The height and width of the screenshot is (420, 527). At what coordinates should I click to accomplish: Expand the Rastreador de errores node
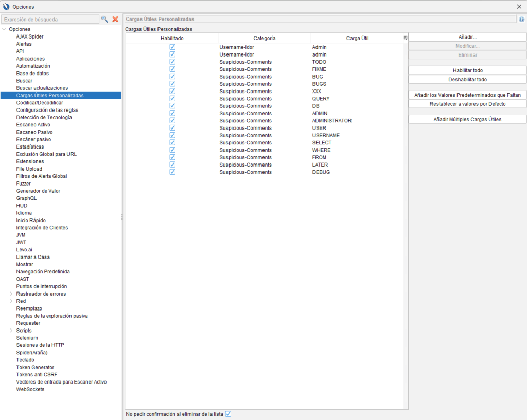pos(11,294)
